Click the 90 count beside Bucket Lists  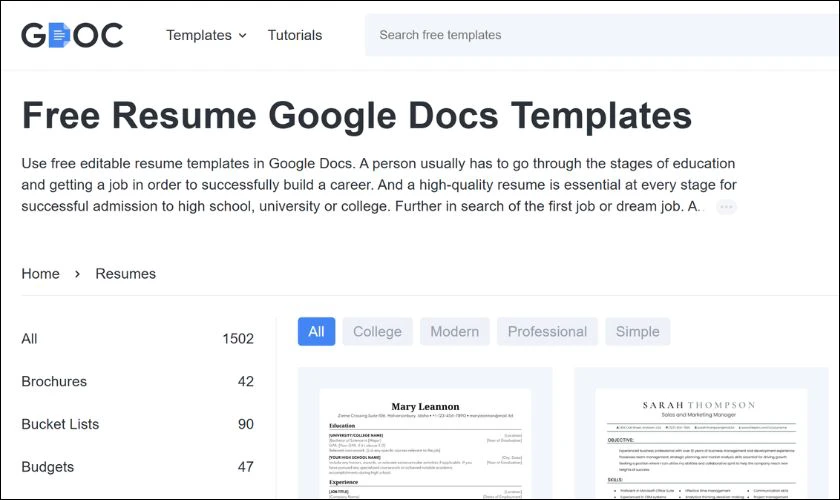point(245,424)
